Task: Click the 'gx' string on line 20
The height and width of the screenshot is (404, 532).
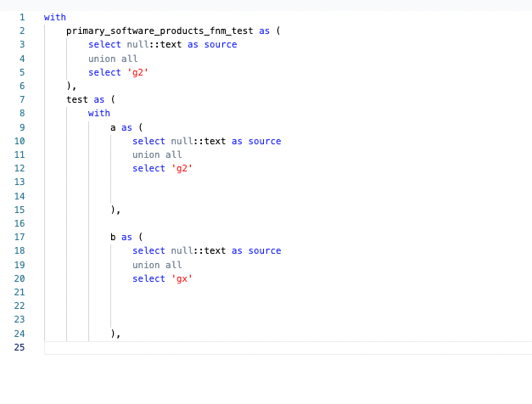Action: point(182,278)
